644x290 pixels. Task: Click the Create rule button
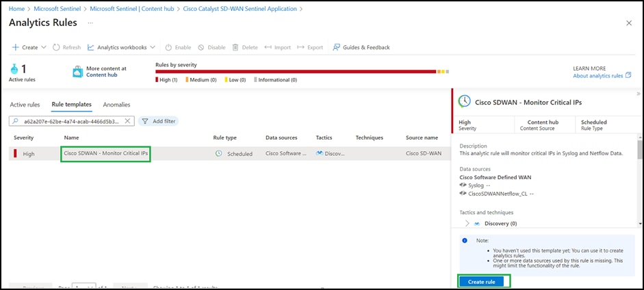pyautogui.click(x=482, y=282)
